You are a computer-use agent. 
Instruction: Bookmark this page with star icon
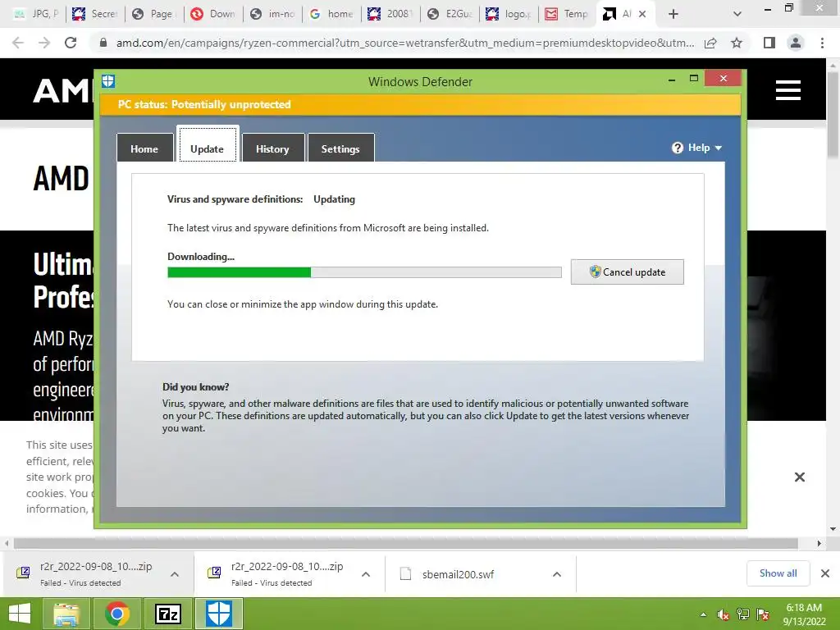click(x=737, y=43)
